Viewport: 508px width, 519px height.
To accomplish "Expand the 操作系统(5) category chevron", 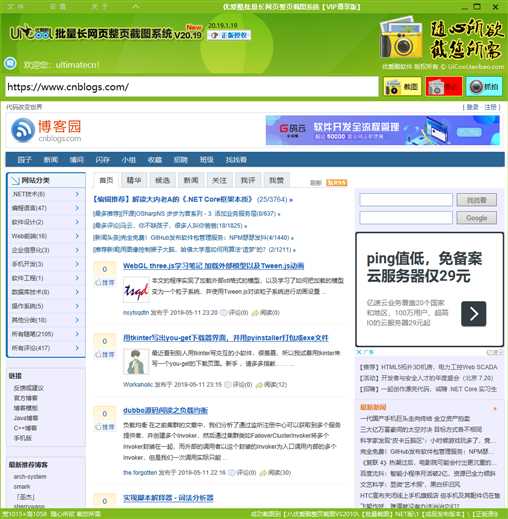I will 77,306.
